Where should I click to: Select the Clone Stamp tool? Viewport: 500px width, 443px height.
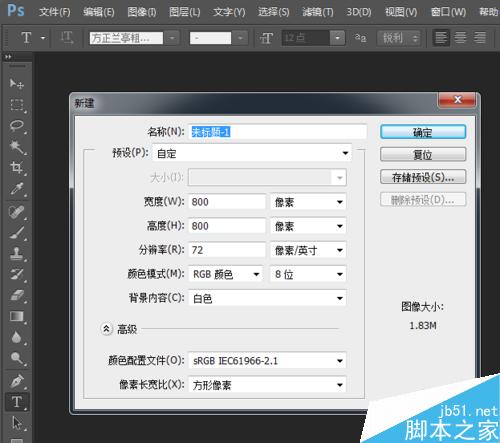(x=17, y=254)
